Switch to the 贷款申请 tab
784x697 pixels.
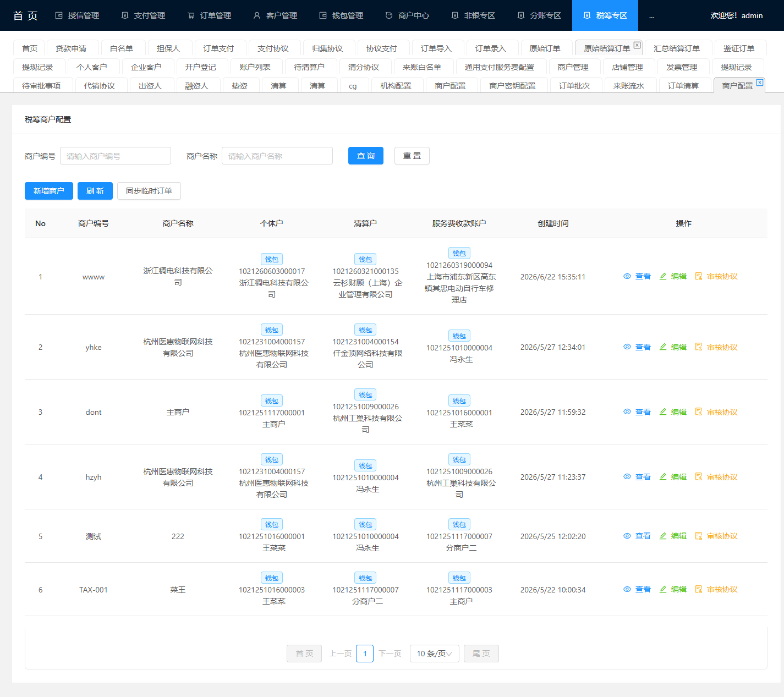72,48
